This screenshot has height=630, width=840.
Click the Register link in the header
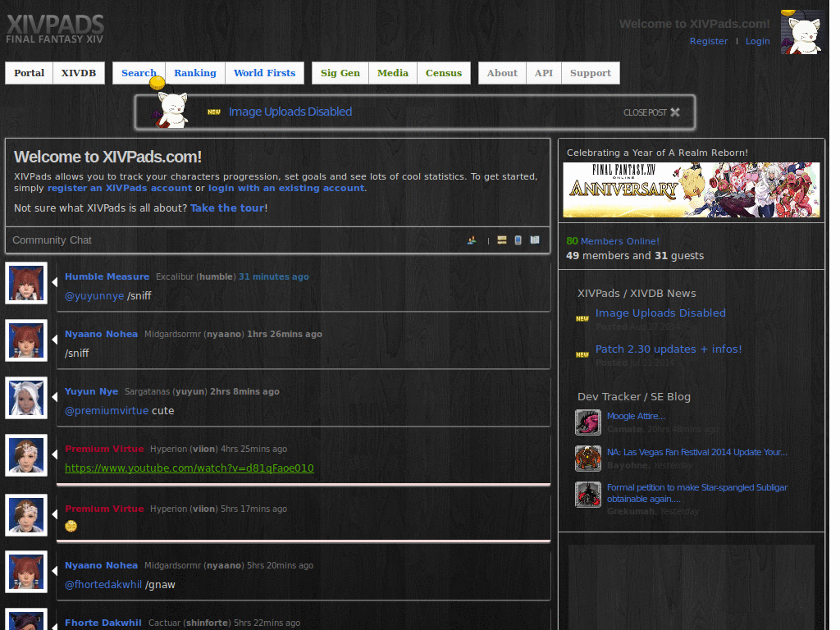tap(708, 41)
